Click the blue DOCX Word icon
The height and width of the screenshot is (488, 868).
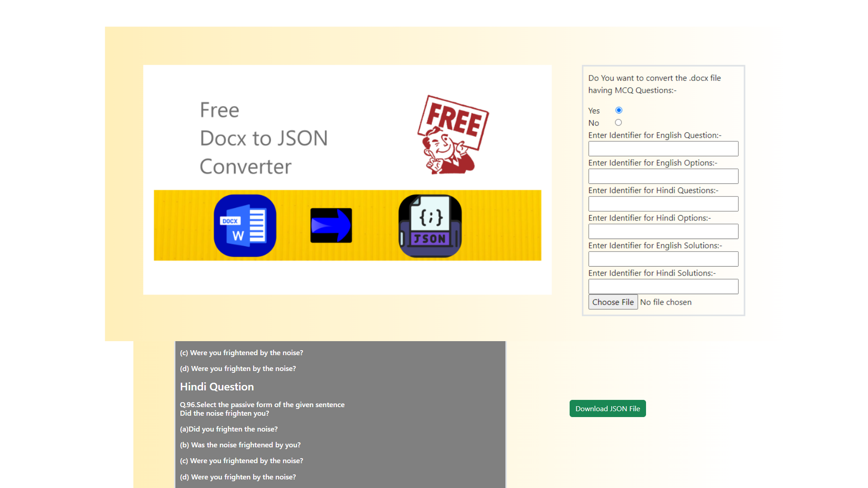click(245, 225)
